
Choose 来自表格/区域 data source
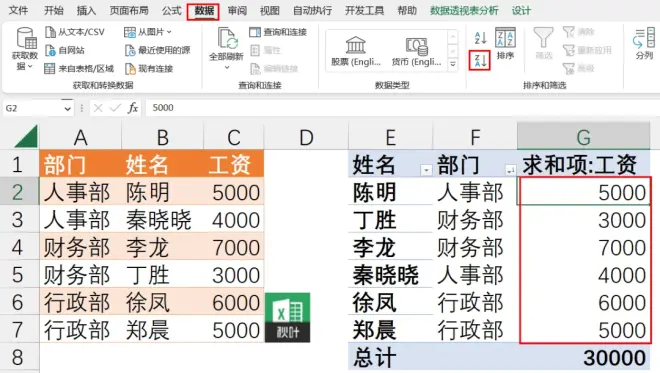pyautogui.click(x=79, y=69)
